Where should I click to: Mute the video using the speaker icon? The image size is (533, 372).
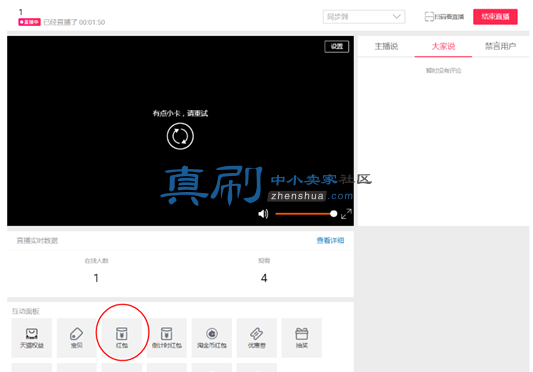[x=263, y=214]
